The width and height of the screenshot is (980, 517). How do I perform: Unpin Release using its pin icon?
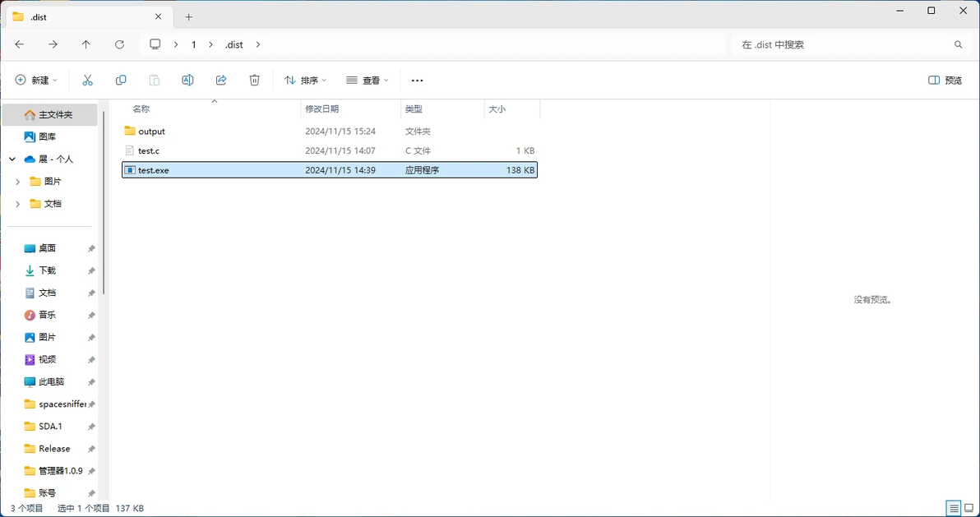pos(91,449)
